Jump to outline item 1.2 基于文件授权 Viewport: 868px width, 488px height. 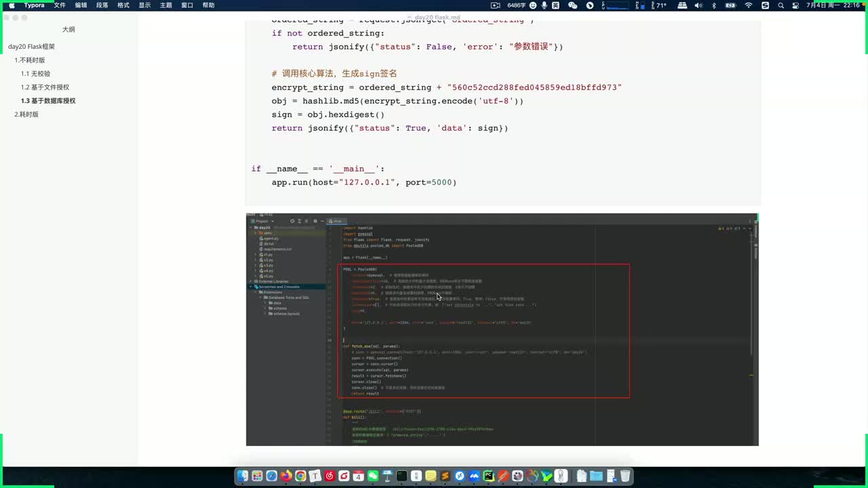tap(45, 87)
